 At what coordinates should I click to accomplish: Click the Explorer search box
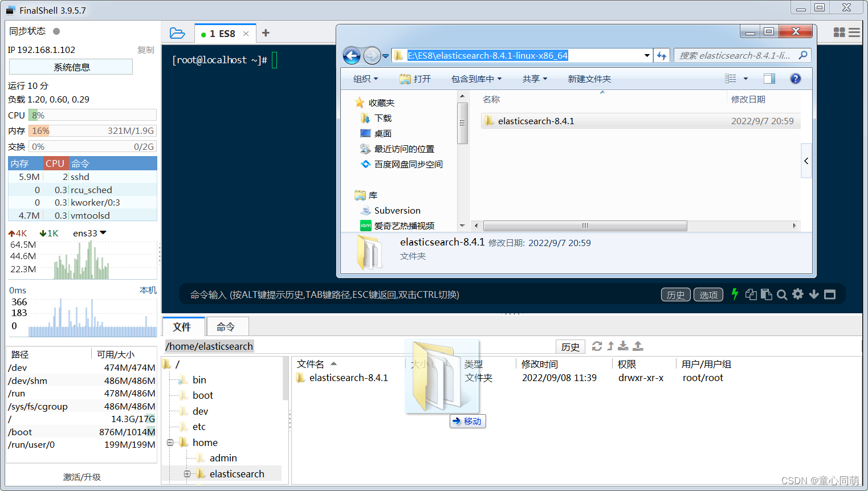click(742, 55)
